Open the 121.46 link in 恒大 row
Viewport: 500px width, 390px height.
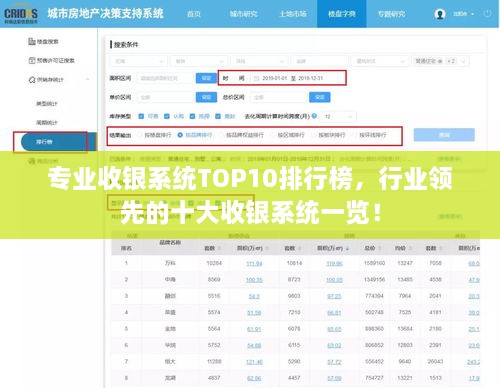[x=254, y=362]
